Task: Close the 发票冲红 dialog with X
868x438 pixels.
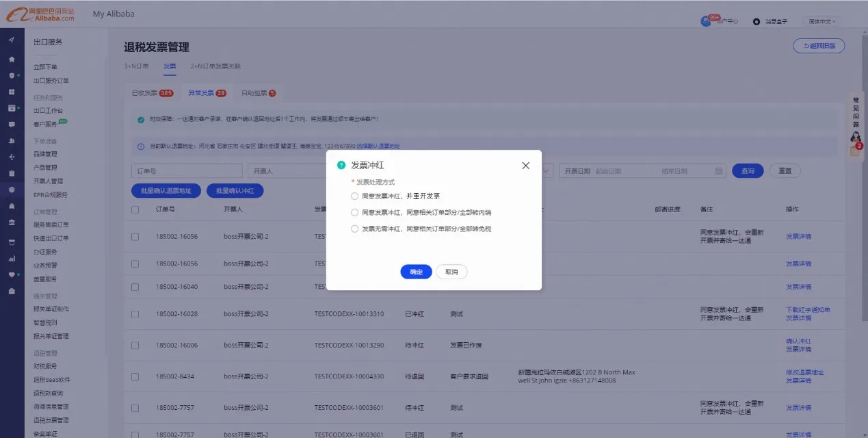Action: click(x=525, y=166)
